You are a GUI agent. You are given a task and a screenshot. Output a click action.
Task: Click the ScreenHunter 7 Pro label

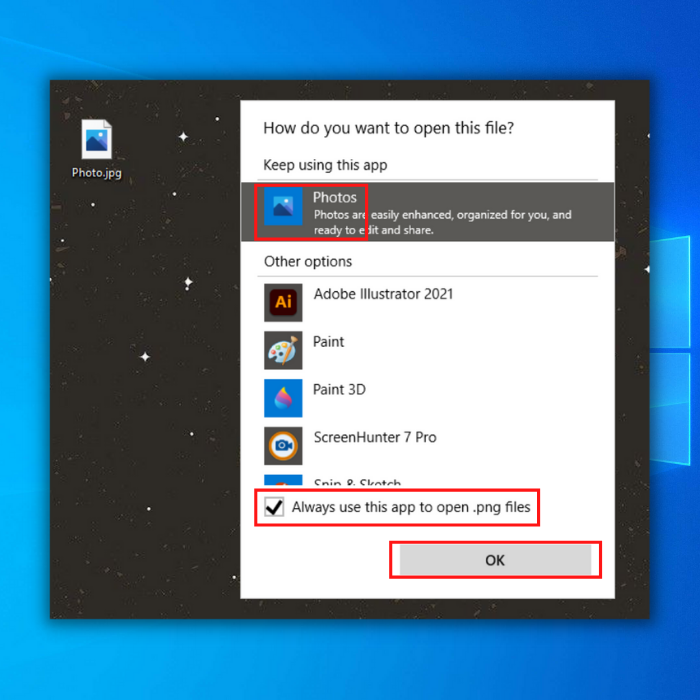pyautogui.click(x=375, y=438)
